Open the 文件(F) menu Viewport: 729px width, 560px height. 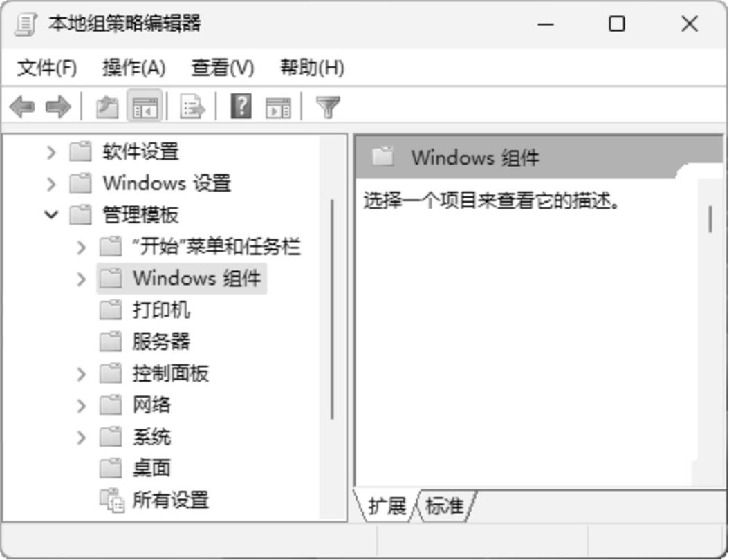tap(47, 68)
